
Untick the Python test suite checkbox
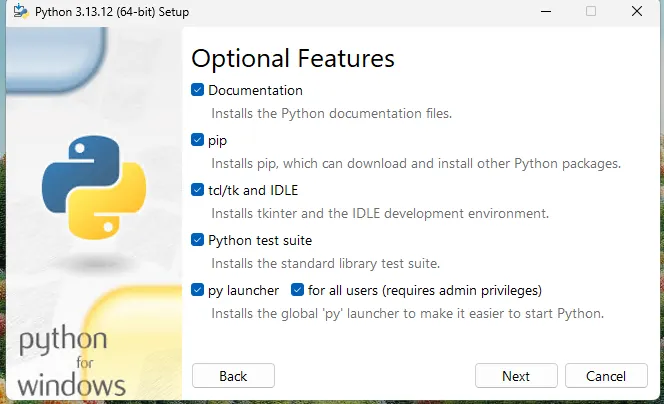(198, 240)
